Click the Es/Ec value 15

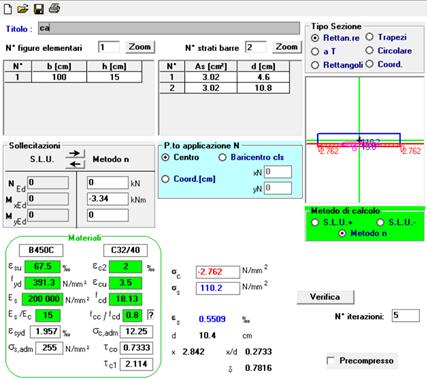[x=48, y=315]
